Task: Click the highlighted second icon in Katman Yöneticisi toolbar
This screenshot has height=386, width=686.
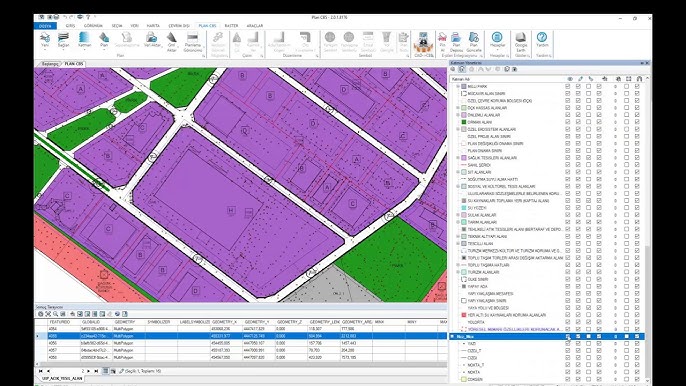Action: [462, 70]
